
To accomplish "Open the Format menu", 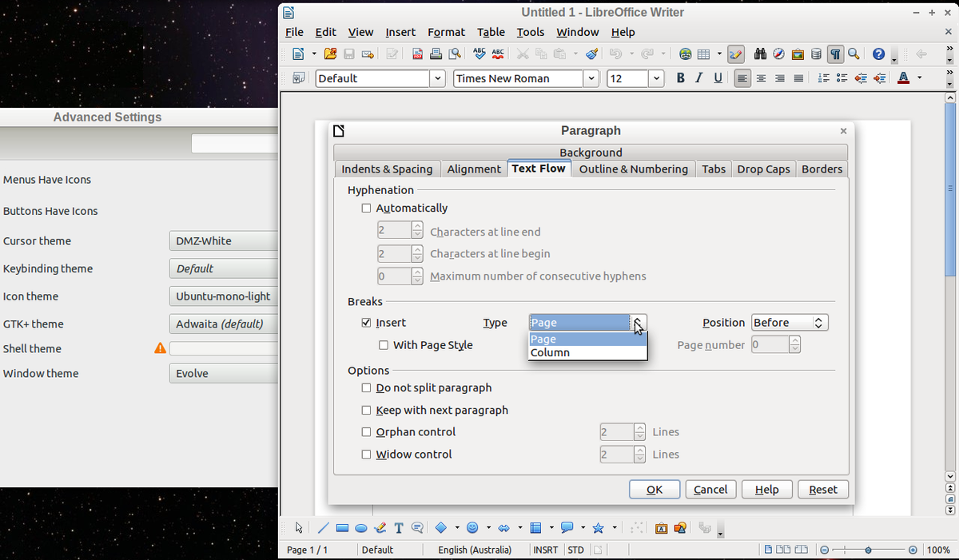I will coord(446,32).
